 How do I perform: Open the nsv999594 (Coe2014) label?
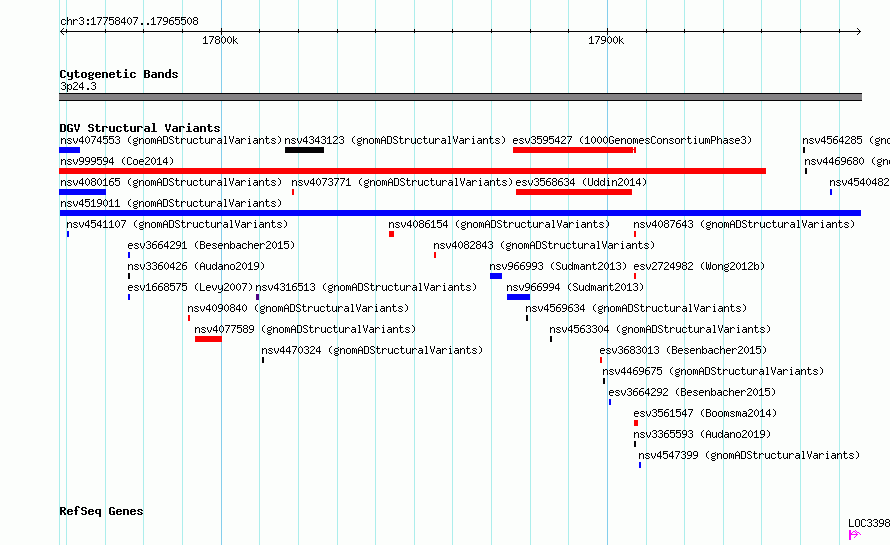[x=117, y=161]
